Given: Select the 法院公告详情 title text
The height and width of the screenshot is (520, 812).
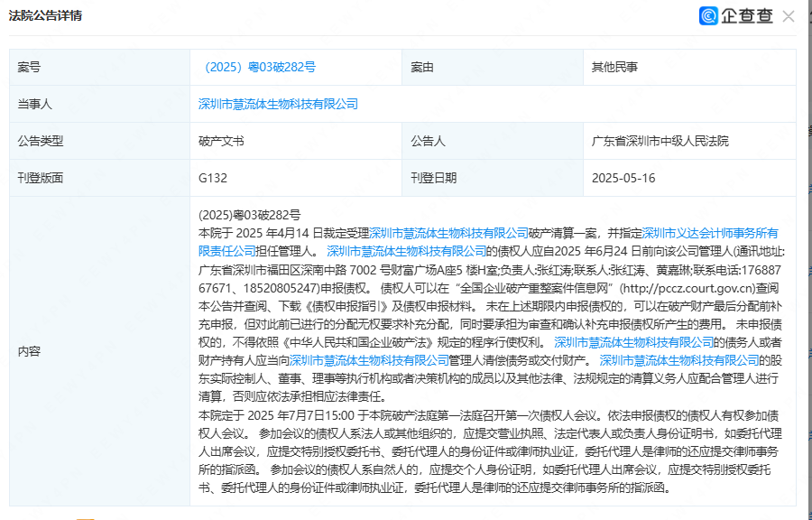Looking at the screenshot, I should point(45,16).
